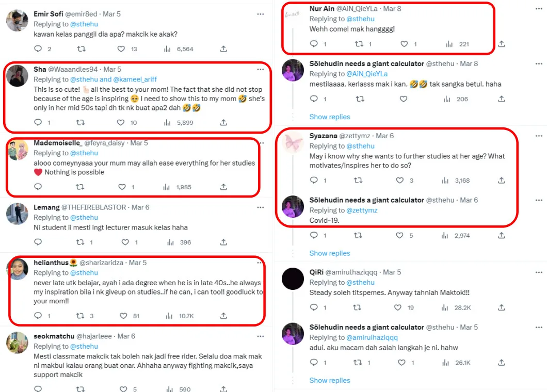
Task: Open more options menu on QiRi's tweet
Action: click(539, 272)
